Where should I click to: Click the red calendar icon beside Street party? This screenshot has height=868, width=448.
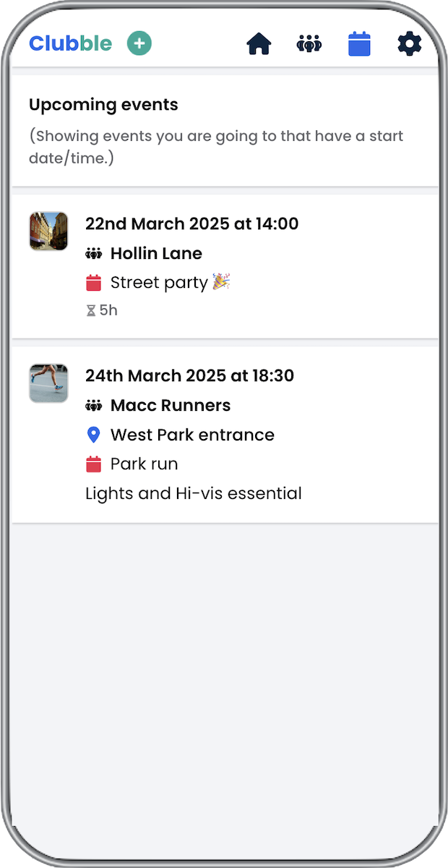pos(93,283)
